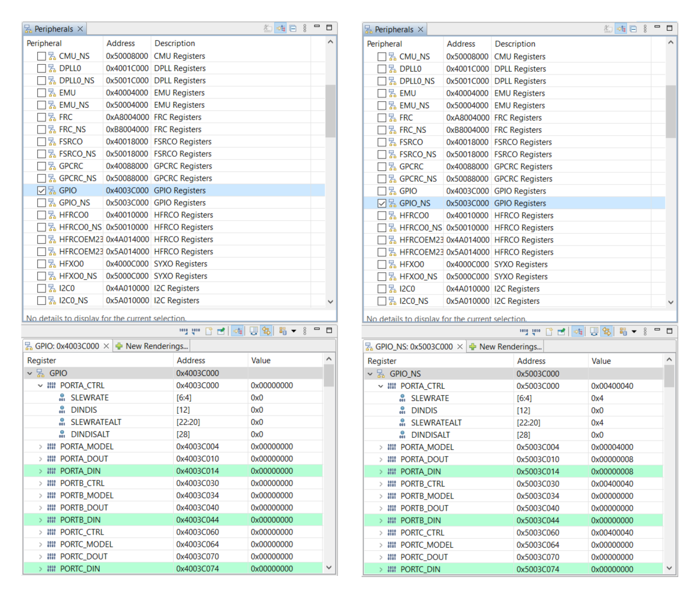700x598 pixels.
Task: Click the left Peripherals list vertical scrollbar thumb
Action: 330,111
